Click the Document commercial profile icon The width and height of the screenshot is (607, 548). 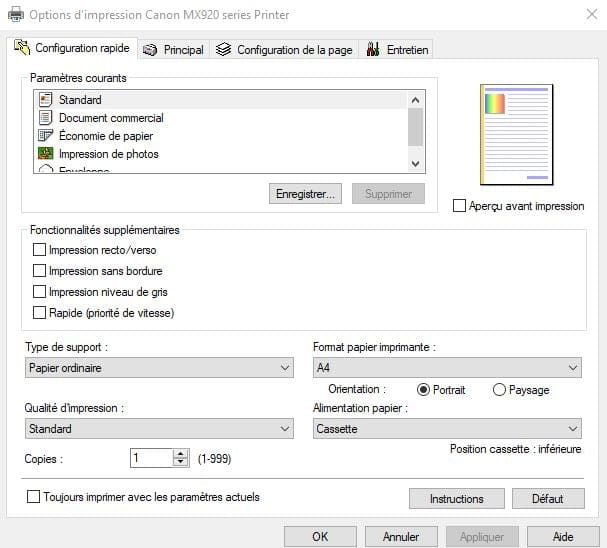(x=46, y=118)
